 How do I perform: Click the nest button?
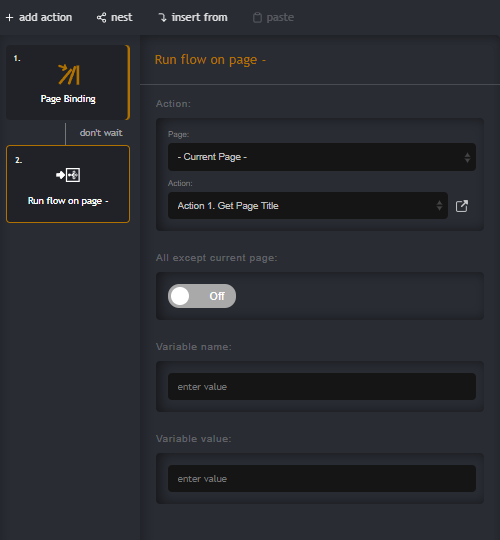click(114, 17)
